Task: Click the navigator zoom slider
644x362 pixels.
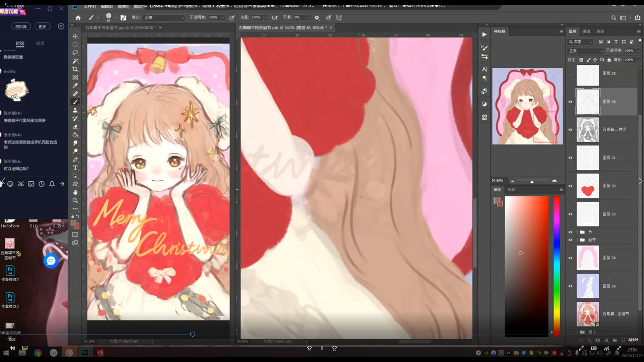Action: point(533,181)
